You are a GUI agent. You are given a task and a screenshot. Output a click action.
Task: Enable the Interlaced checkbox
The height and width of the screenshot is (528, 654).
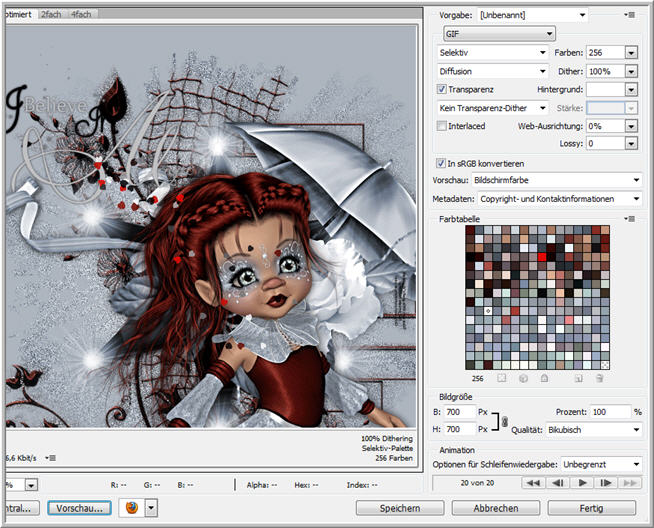coord(441,126)
